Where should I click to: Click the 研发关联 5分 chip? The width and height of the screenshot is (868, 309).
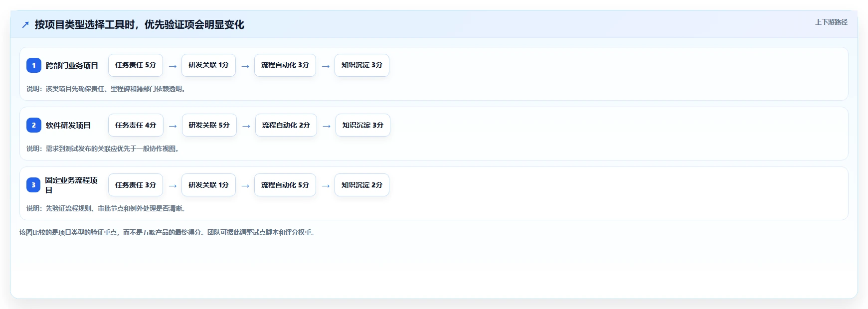pyautogui.click(x=209, y=125)
